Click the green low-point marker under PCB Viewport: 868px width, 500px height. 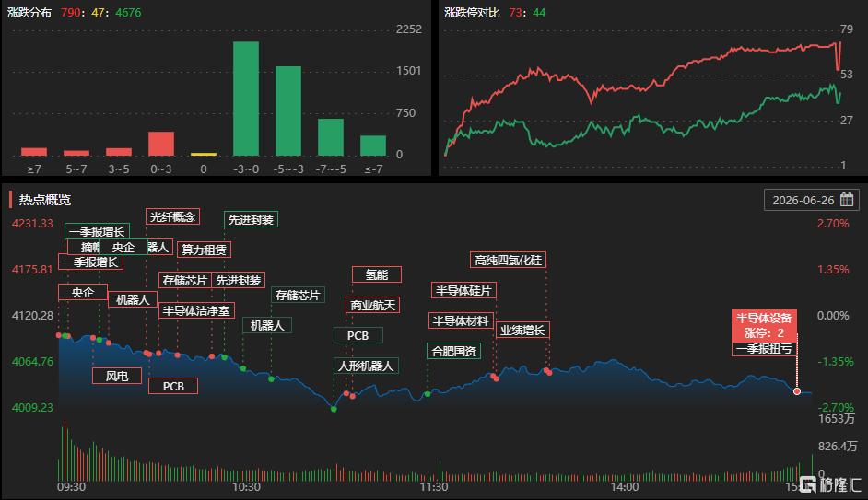(334, 409)
